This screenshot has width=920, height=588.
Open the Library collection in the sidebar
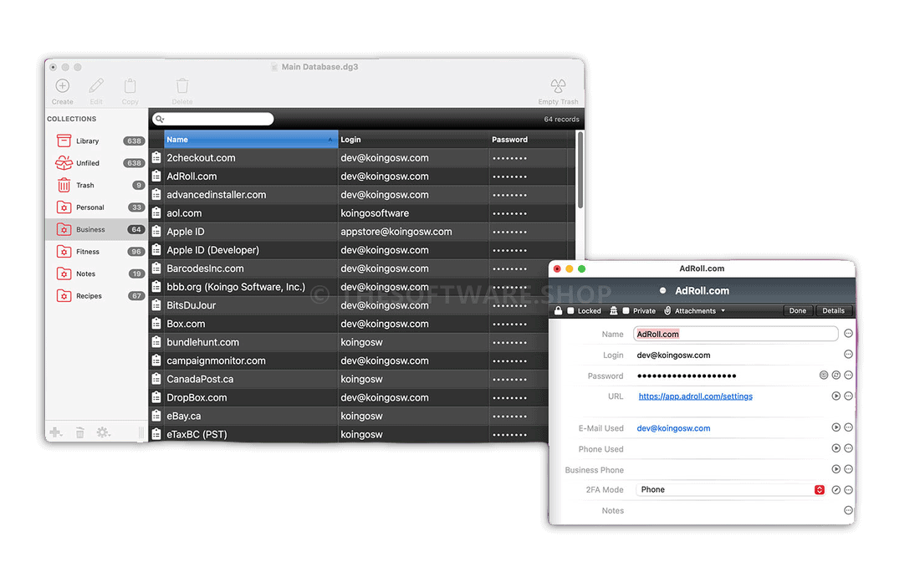tap(97, 141)
